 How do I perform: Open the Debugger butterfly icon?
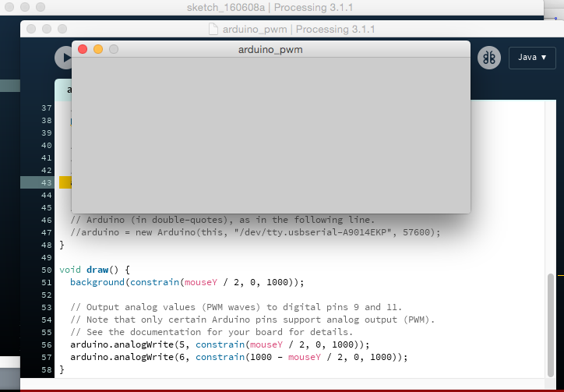(x=488, y=57)
